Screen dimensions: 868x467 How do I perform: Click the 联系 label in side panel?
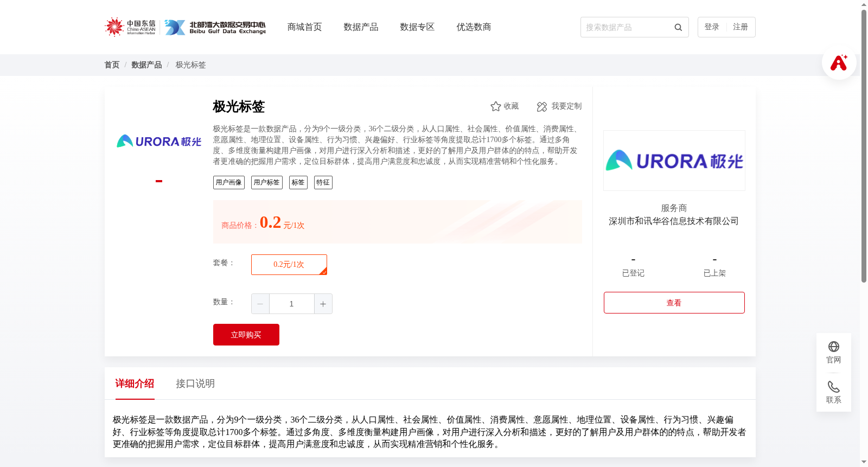834,400
